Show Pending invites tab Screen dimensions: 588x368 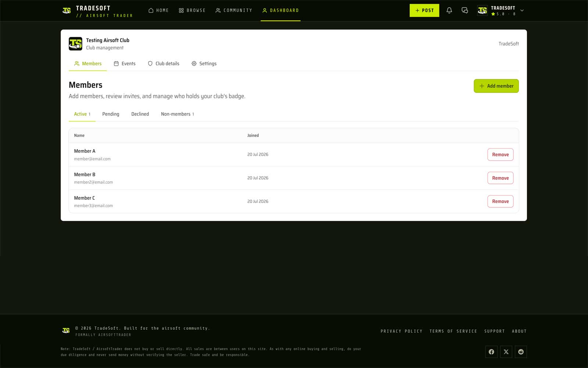(x=111, y=114)
